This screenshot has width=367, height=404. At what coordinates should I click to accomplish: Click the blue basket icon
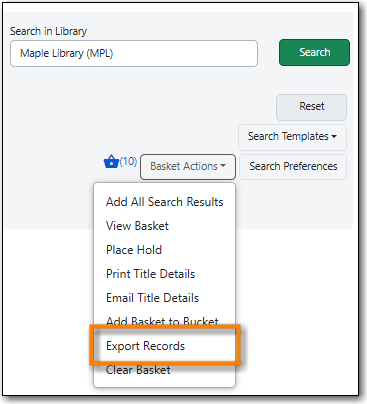111,162
